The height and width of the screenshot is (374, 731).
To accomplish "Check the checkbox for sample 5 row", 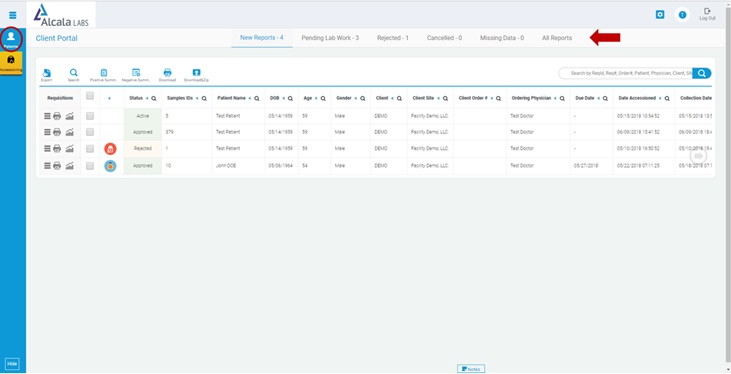I will tap(90, 116).
